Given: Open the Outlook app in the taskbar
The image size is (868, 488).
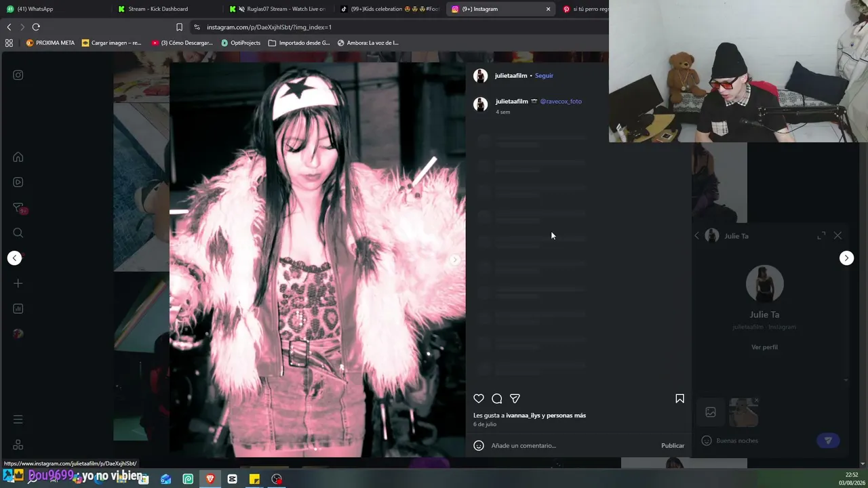Looking at the screenshot, I should click(x=165, y=479).
